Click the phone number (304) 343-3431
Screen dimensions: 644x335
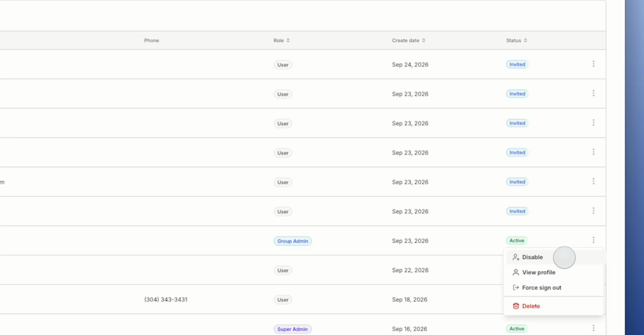click(166, 300)
